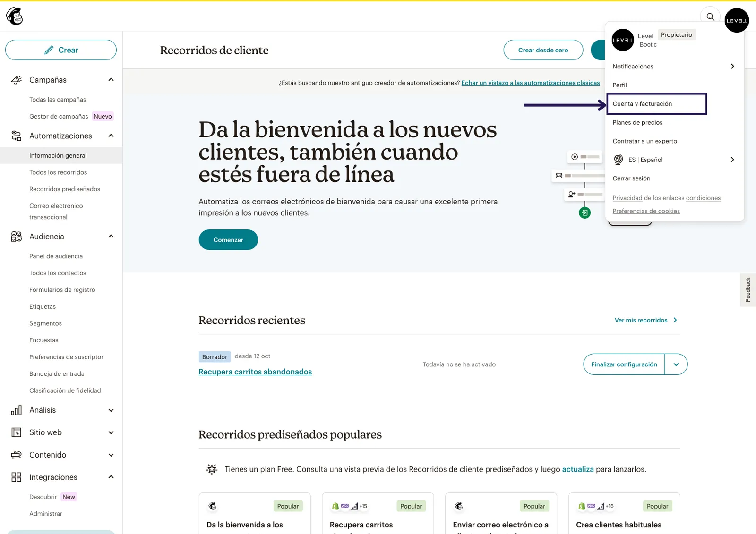Click the Audiencia people icon
Image resolution: width=756 pixels, height=534 pixels.
tap(17, 237)
